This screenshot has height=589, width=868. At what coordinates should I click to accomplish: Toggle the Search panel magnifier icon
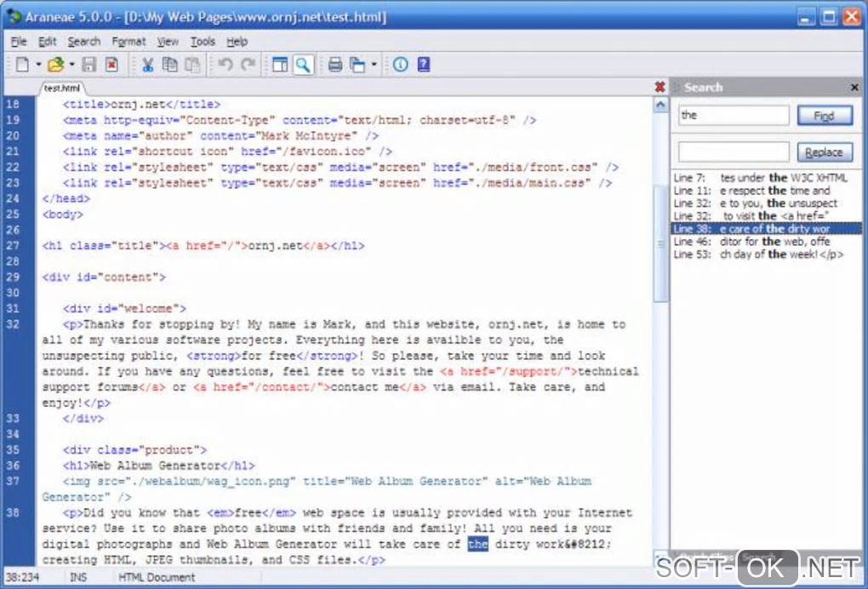pyautogui.click(x=303, y=65)
